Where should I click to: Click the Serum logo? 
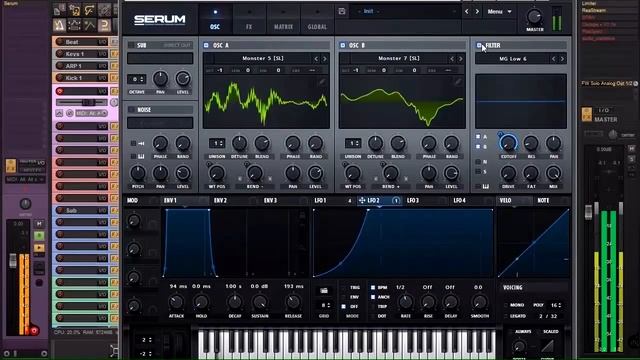click(160, 19)
